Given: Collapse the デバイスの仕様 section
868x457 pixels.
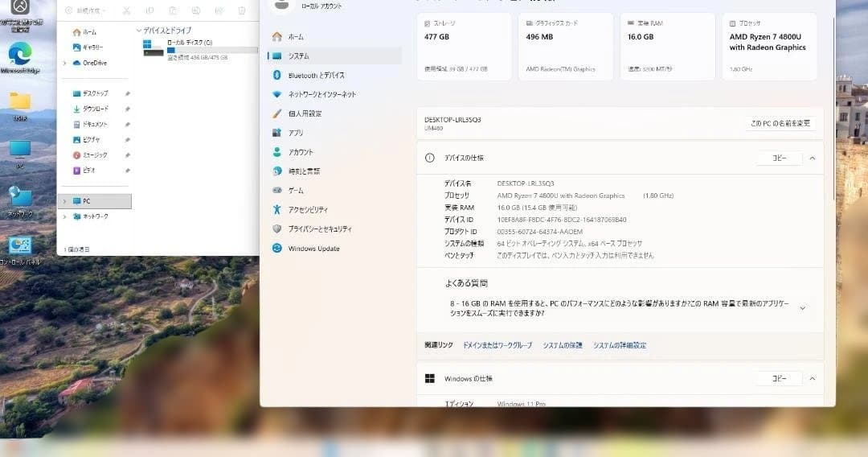Looking at the screenshot, I should click(812, 159).
